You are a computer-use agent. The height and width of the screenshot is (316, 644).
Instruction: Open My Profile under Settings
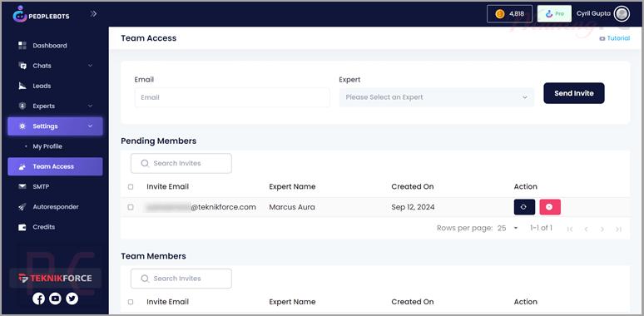[x=47, y=146]
